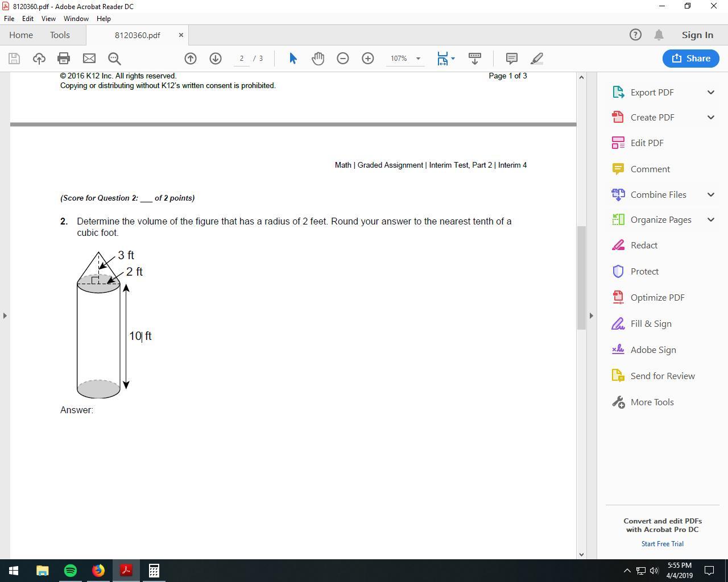Viewport: 728px width, 582px height.
Task: Click the Send file by email icon
Action: [89, 59]
